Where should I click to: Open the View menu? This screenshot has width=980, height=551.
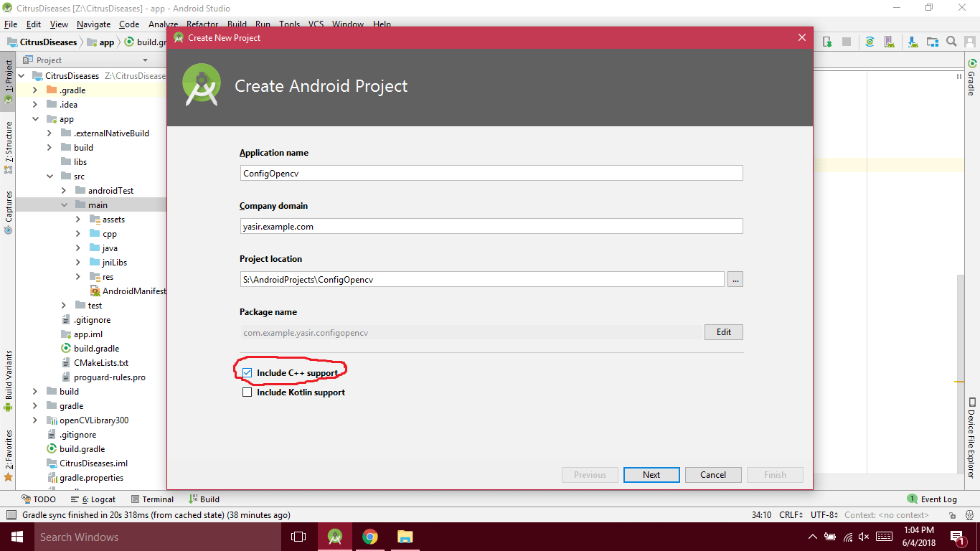pyautogui.click(x=59, y=24)
